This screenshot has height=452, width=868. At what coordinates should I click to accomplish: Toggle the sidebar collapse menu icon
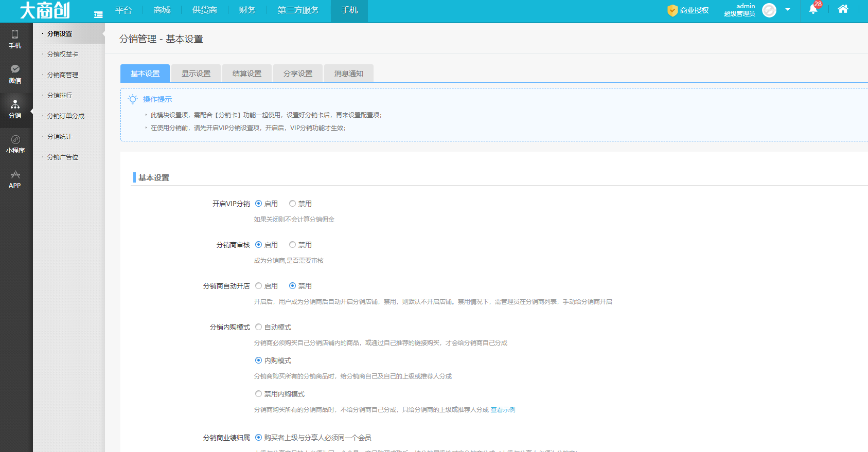click(98, 15)
